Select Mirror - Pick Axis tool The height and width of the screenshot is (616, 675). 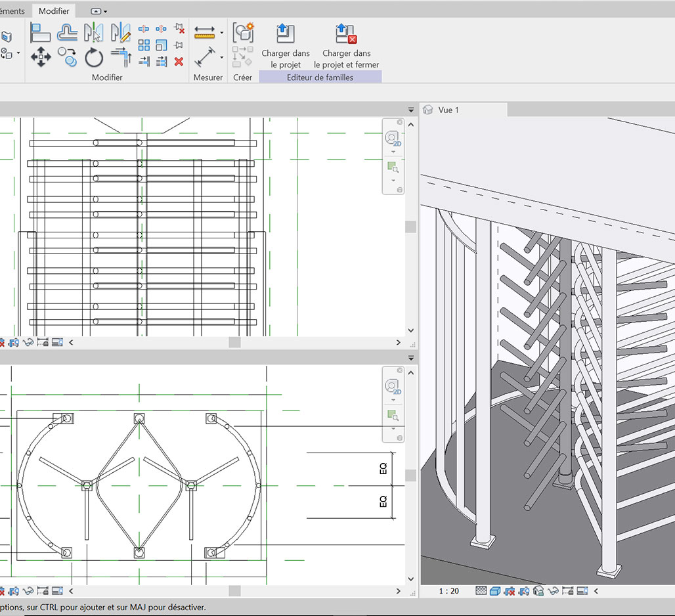tap(94, 32)
